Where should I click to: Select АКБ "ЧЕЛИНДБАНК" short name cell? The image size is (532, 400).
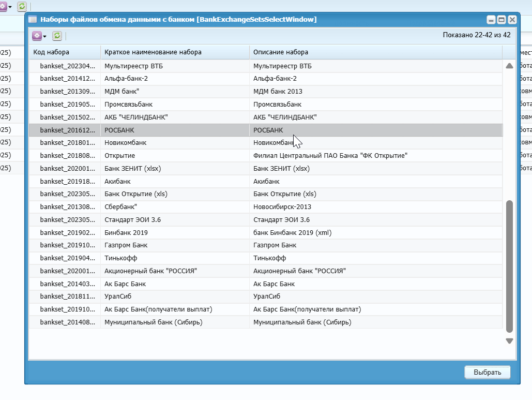tap(175, 117)
